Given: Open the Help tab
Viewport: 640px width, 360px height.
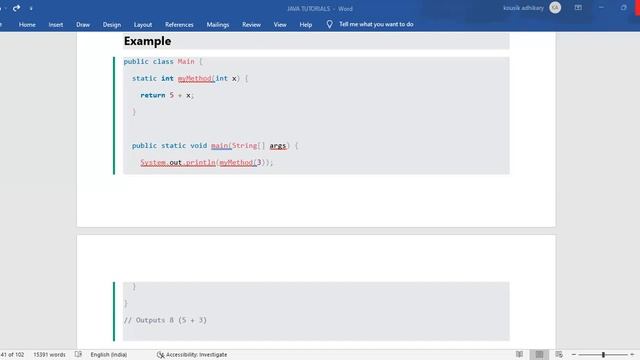Looking at the screenshot, I should pos(306,24).
